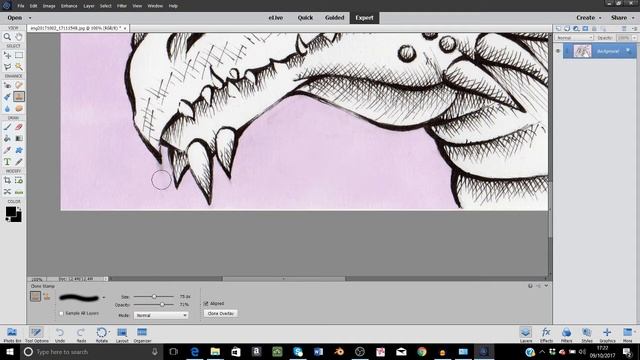This screenshot has width=640, height=360.
Task: Click Windows search box in taskbar
Action: (91, 352)
